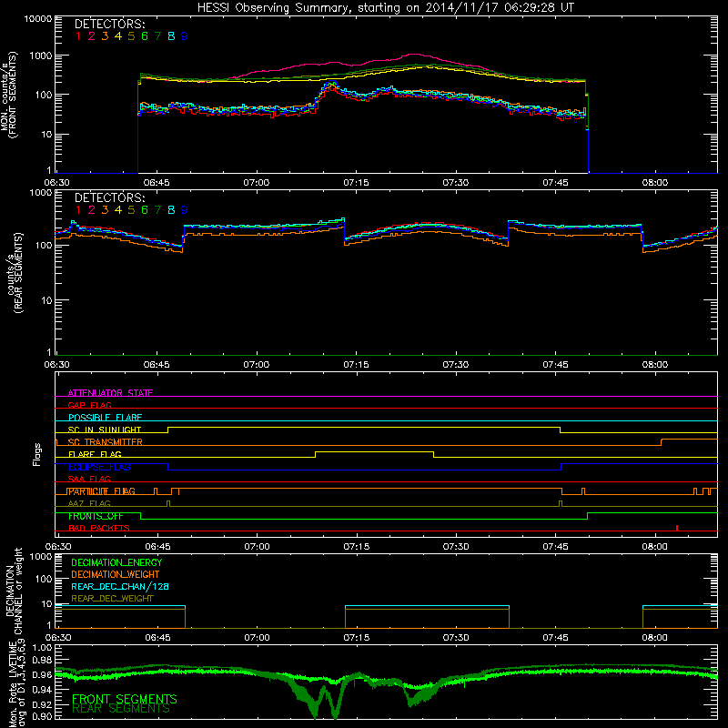Click the GAP_FLAG label
The height and width of the screenshot is (728, 728).
point(89,405)
